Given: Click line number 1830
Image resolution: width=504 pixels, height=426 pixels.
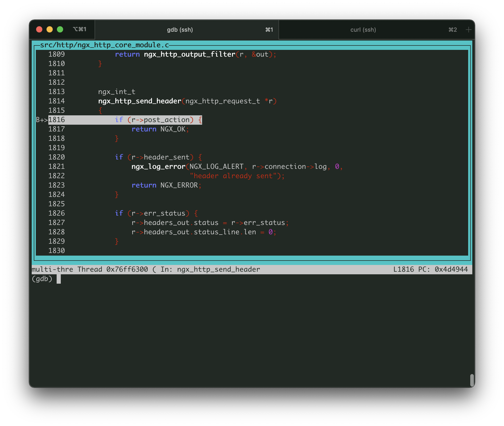Looking at the screenshot, I should point(57,251).
